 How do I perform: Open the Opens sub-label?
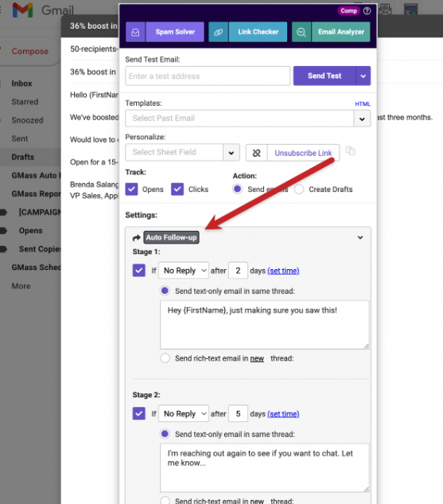pyautogui.click(x=30, y=231)
